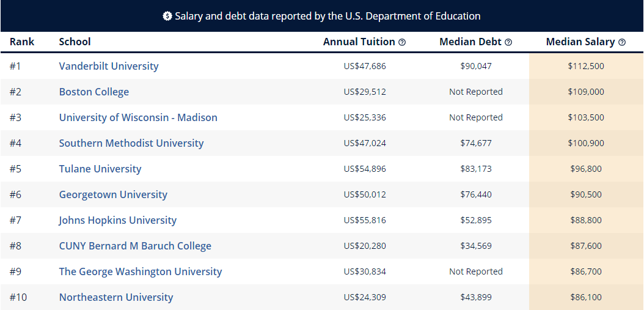Click the Median Salary info icon
The width and height of the screenshot is (644, 310).
pyautogui.click(x=622, y=42)
